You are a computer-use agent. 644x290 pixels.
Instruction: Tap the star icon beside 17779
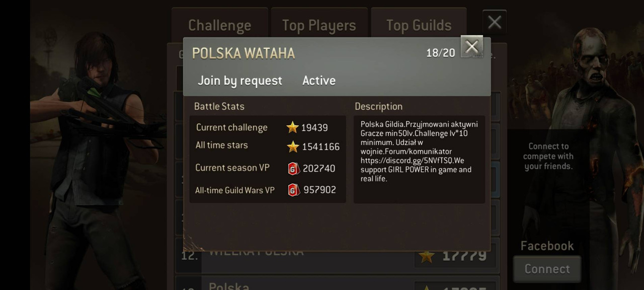(427, 256)
